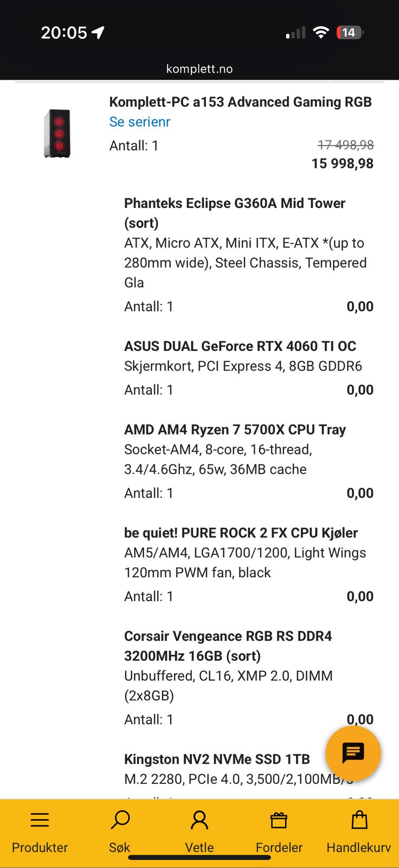Viewport: 399px width, 868px height.
Task: Tap the Wi-Fi status icon
Action: click(x=321, y=33)
